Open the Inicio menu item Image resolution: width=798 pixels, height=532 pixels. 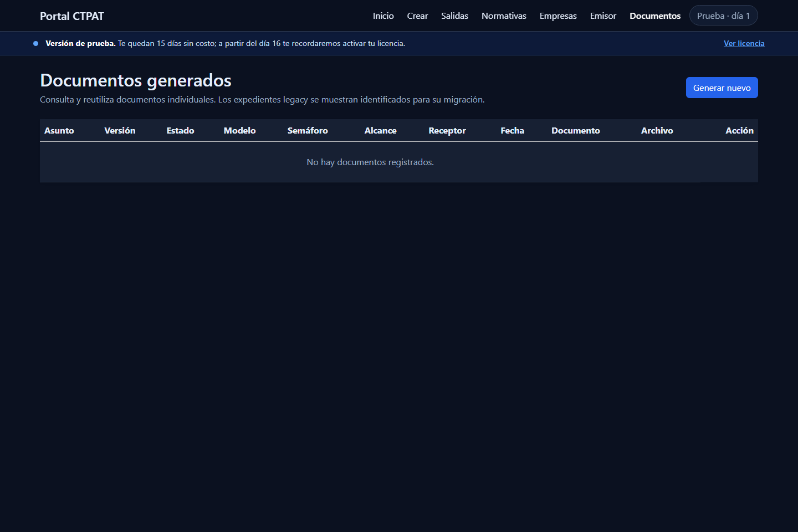coord(383,16)
